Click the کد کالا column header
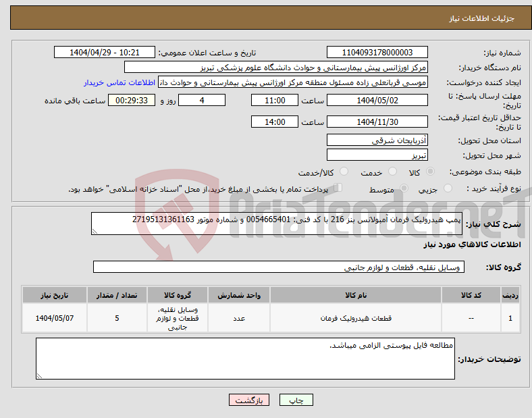This screenshot has height=418, width=532. click(x=471, y=295)
